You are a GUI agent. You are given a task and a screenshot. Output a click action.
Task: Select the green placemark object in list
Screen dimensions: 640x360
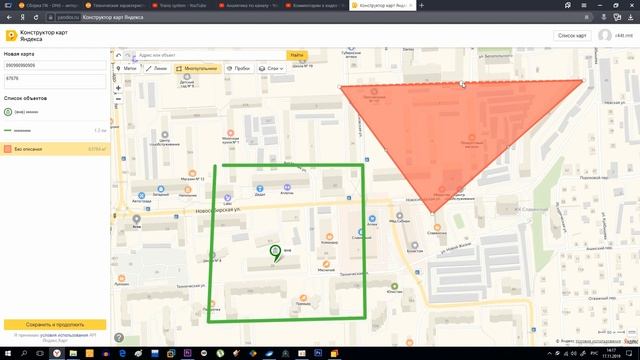55,112
